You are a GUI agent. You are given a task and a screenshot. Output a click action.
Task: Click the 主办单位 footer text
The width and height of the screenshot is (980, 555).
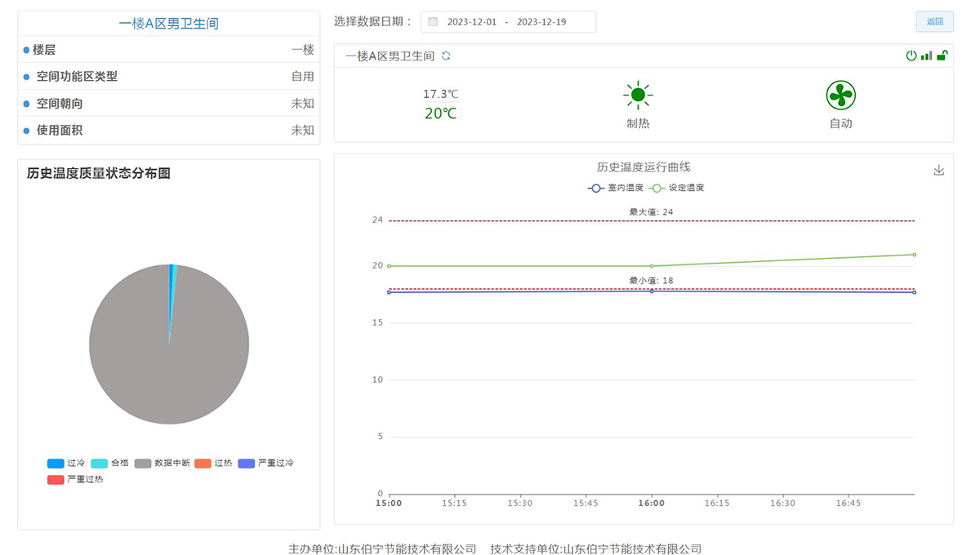point(382,549)
